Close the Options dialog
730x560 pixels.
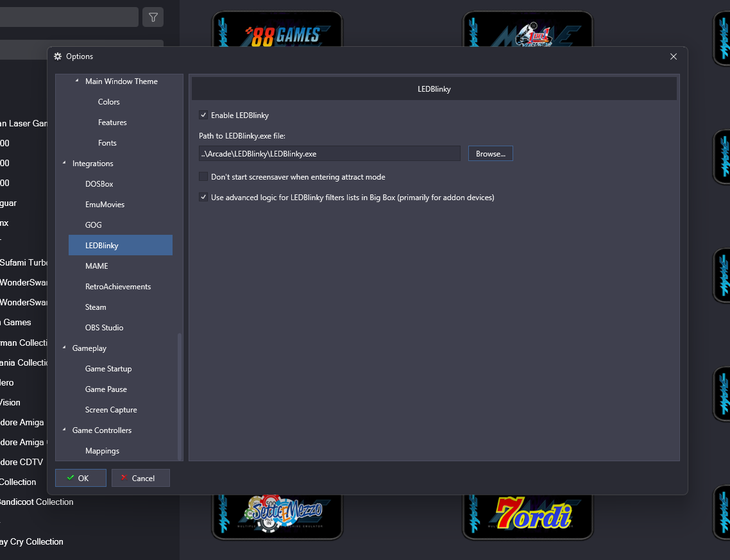tap(673, 56)
